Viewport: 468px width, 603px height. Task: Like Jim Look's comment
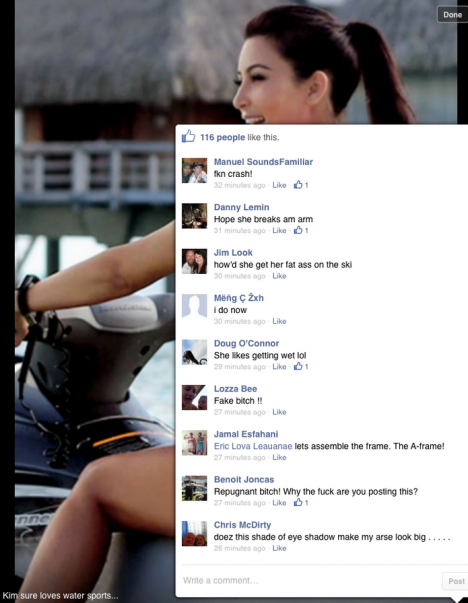pos(279,276)
